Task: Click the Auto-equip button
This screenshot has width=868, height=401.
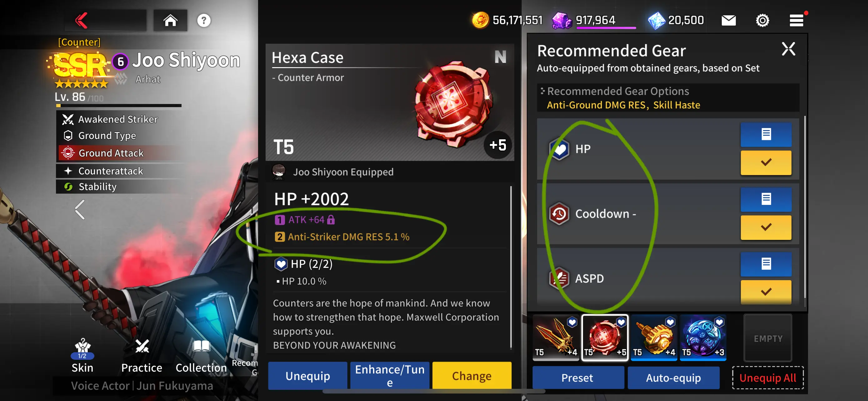Action: (x=674, y=378)
